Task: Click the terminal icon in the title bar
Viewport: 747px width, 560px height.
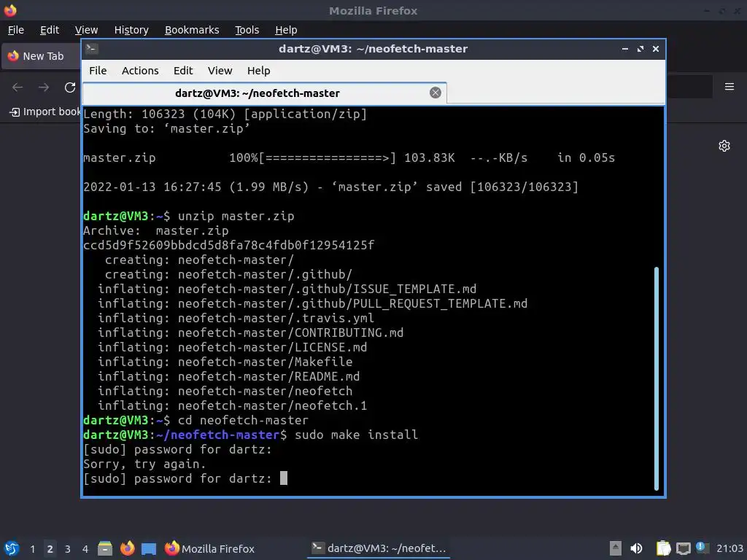Action: (x=92, y=49)
